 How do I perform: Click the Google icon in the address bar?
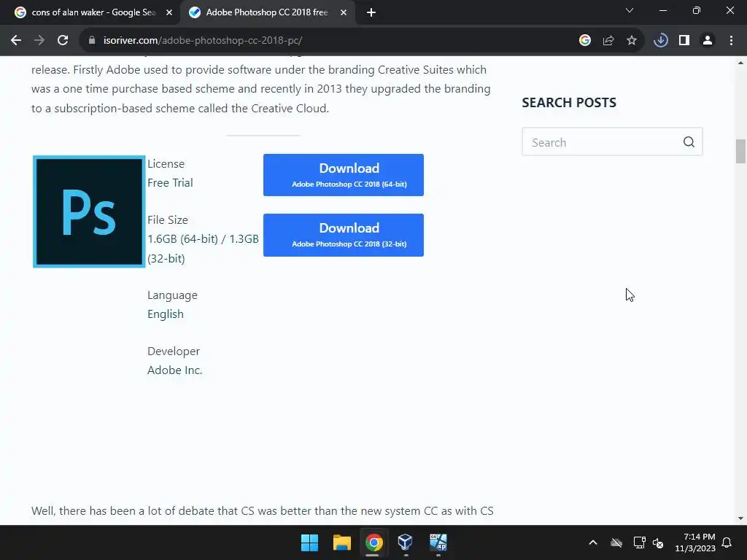pos(585,41)
